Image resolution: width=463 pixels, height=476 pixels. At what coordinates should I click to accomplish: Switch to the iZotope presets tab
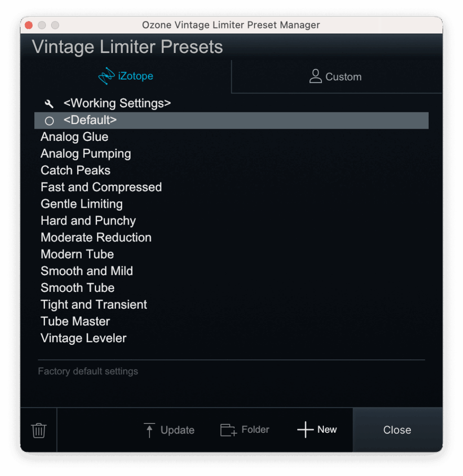126,76
